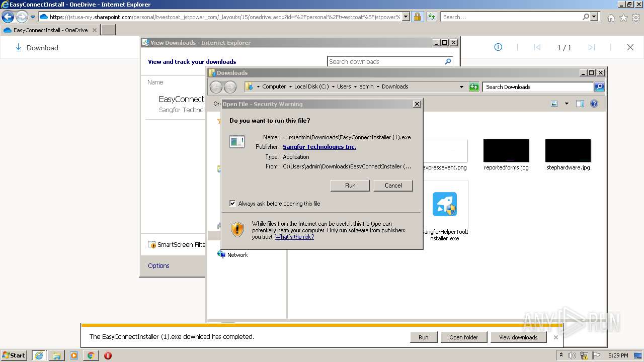Screen dimensions: 644x362
Task: Click the IE search box field
Action: (x=511, y=17)
